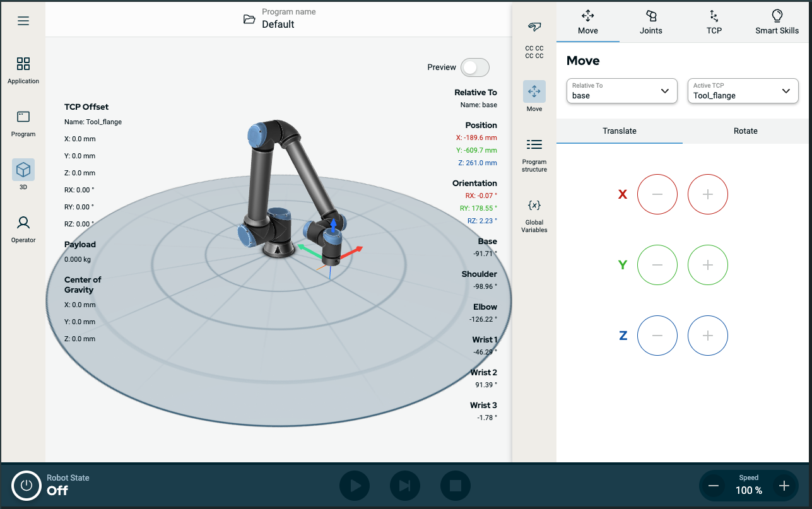Open the Operator screen
This screenshot has width=812, height=509.
[x=23, y=228]
